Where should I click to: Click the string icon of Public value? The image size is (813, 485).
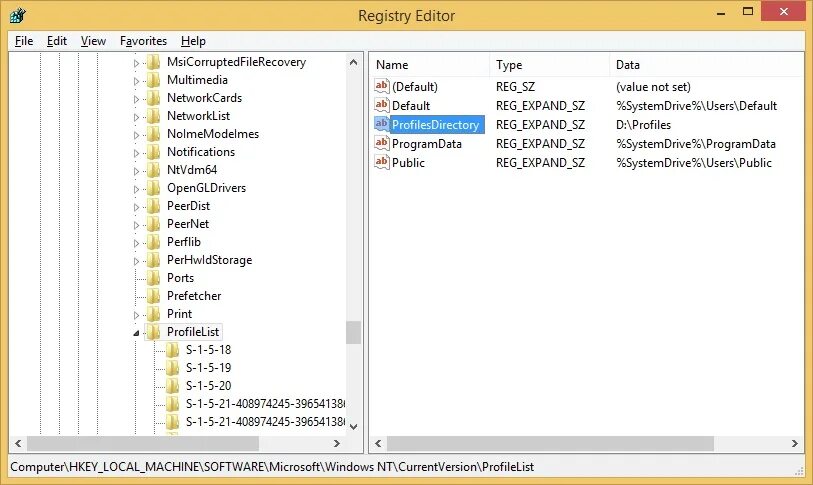(x=382, y=162)
